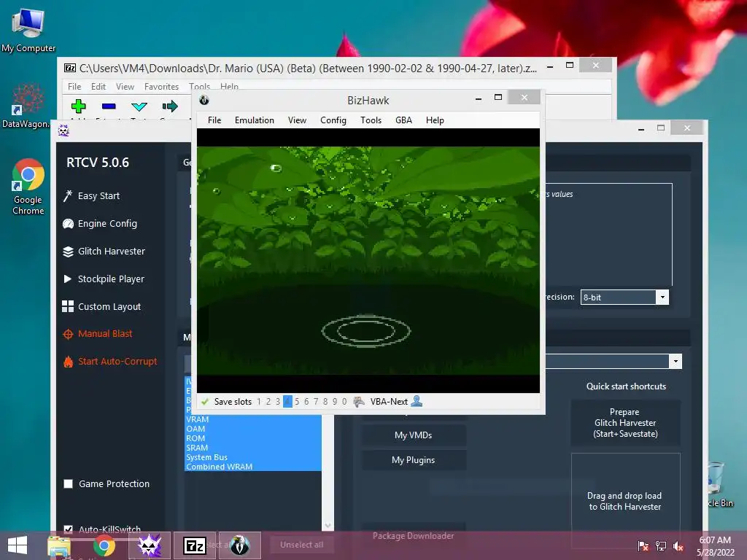Open BizHawk Help menu
747x560 pixels.
coord(435,120)
